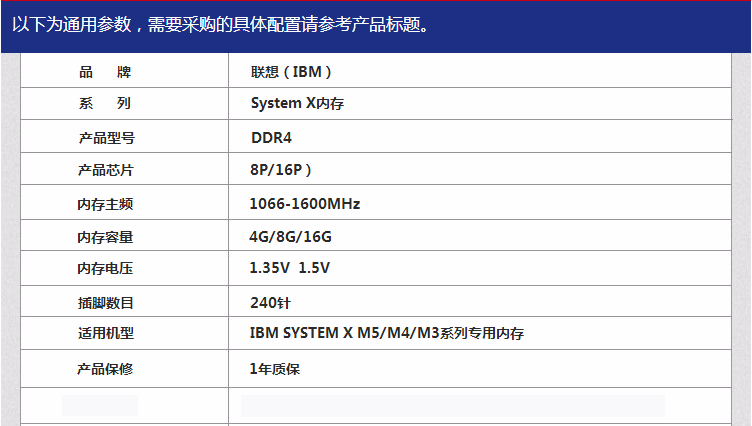Select the 联想（IBM）brand value
Viewport: 752px width, 426px height.
(292, 72)
